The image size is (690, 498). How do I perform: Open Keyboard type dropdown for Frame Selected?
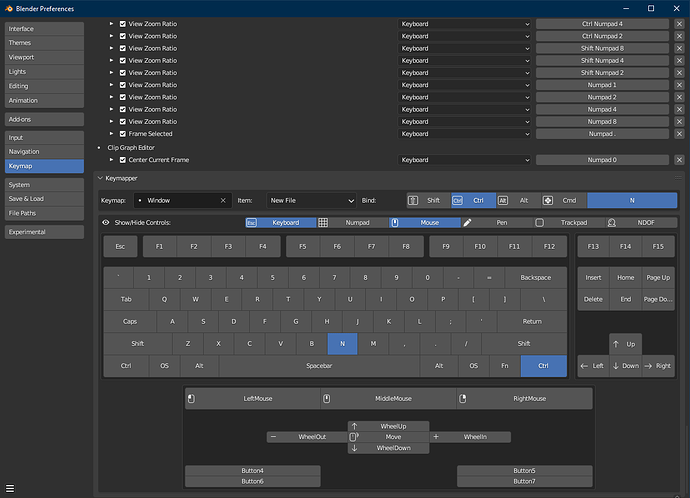click(x=465, y=134)
